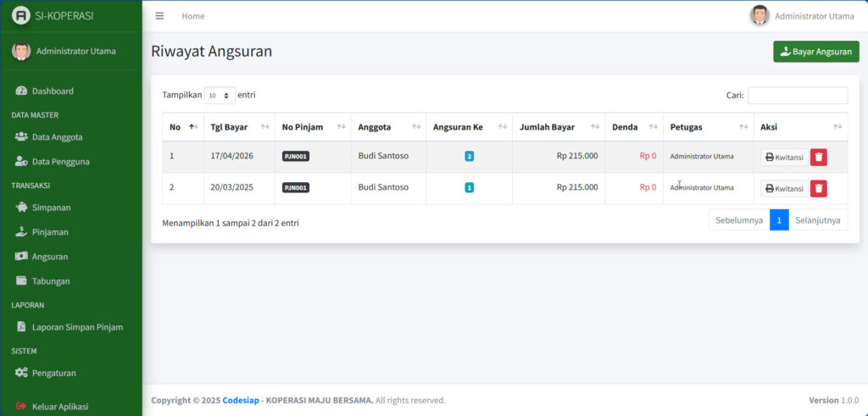This screenshot has width=868, height=416.
Task: Focus the Cari search field
Action: 797,96
